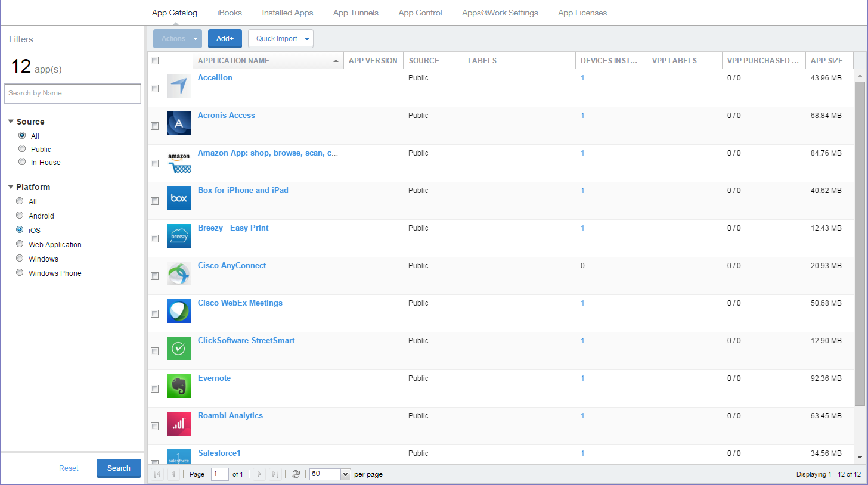Check the Amazon App row checkbox

[155, 163]
